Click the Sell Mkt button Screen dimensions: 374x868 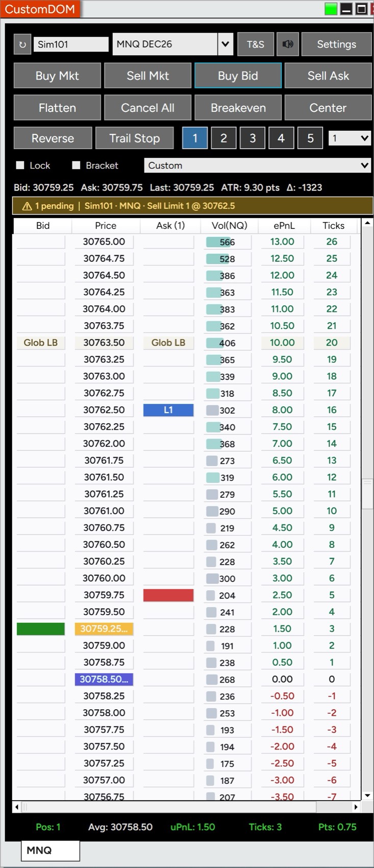pyautogui.click(x=148, y=76)
